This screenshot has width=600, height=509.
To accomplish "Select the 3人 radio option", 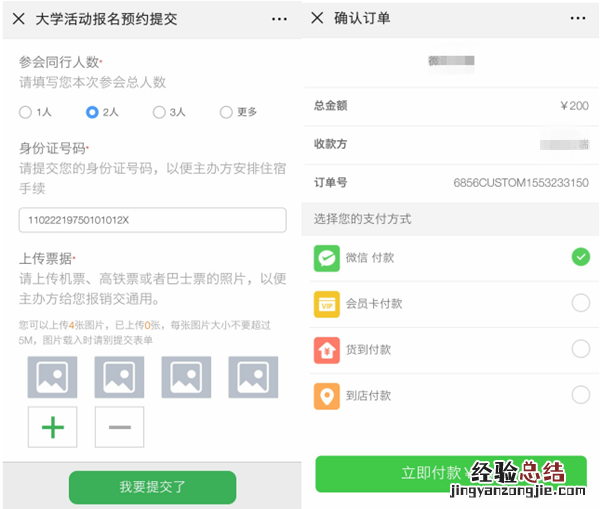I will point(159,113).
